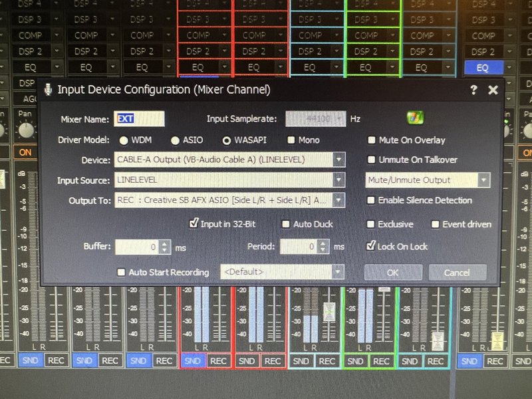Image resolution: width=532 pixels, height=399 pixels.
Task: Open the Device dropdown list
Action: (x=338, y=160)
